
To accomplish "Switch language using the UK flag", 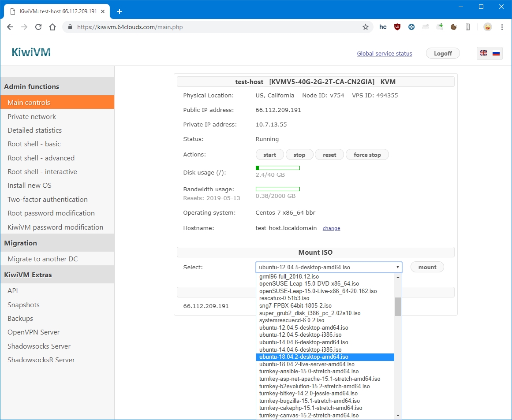I will [483, 53].
